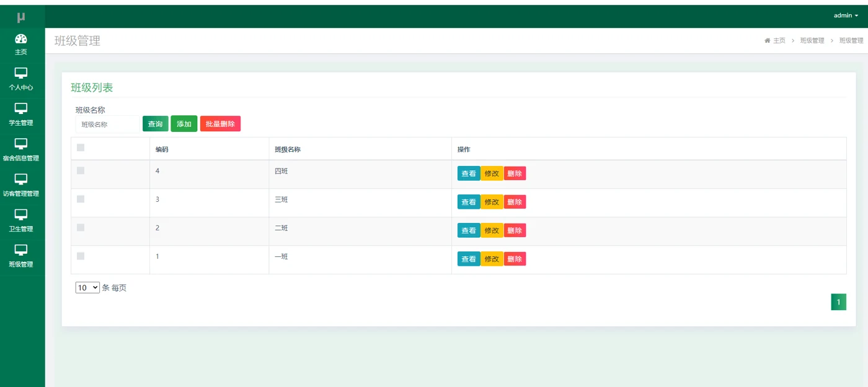Click the μ logo icon
This screenshot has width=868, height=387.
21,17
